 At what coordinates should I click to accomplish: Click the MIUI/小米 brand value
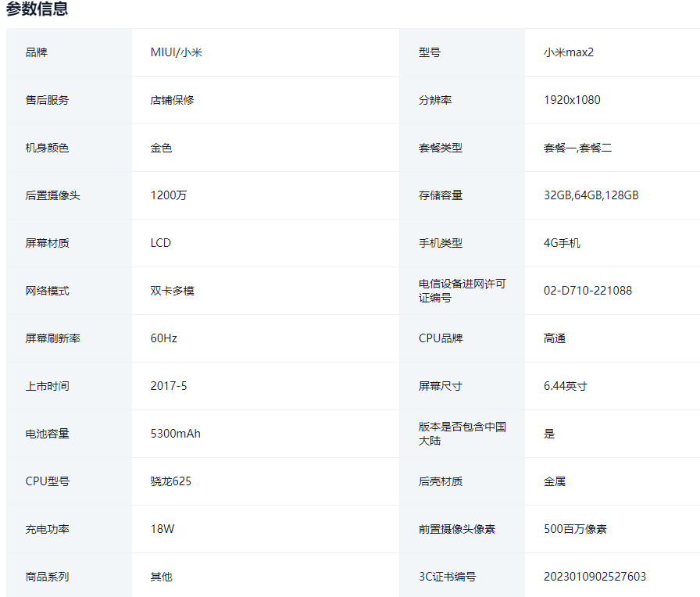click(x=177, y=52)
